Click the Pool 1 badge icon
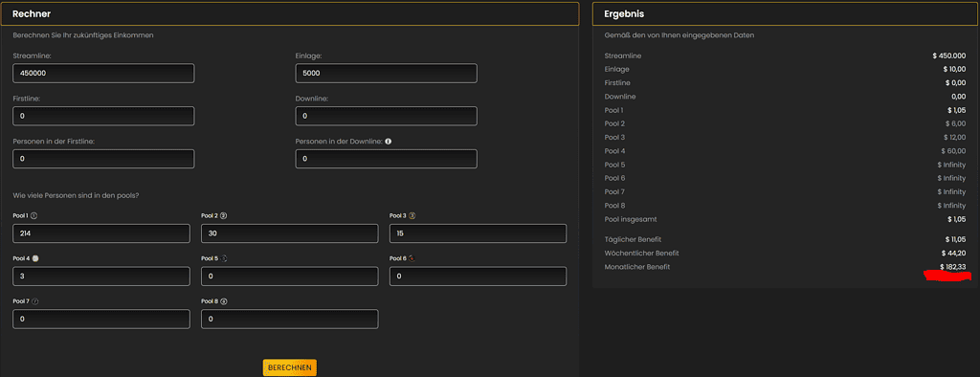The width and height of the screenshot is (980, 377). tap(34, 215)
